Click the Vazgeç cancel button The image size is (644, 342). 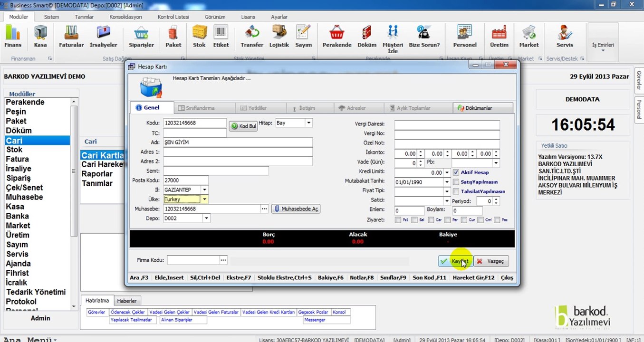pyautogui.click(x=491, y=261)
